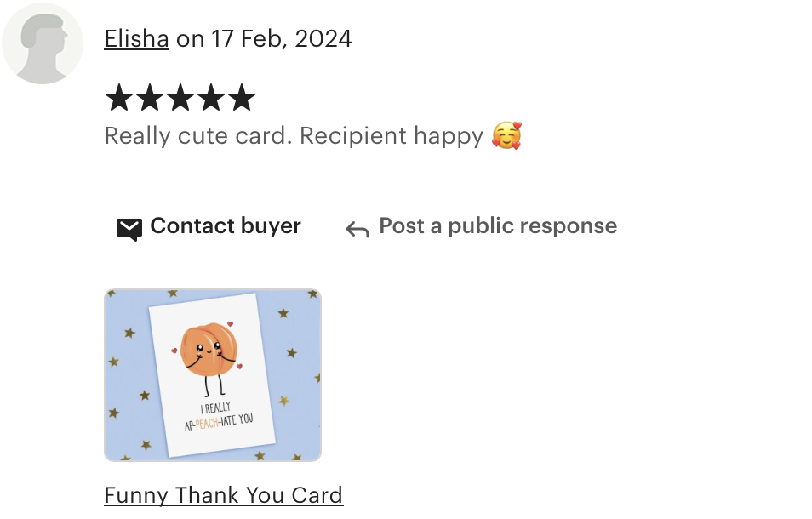Click the fifth rating star
The width and height of the screenshot is (812, 519).
[242, 98]
